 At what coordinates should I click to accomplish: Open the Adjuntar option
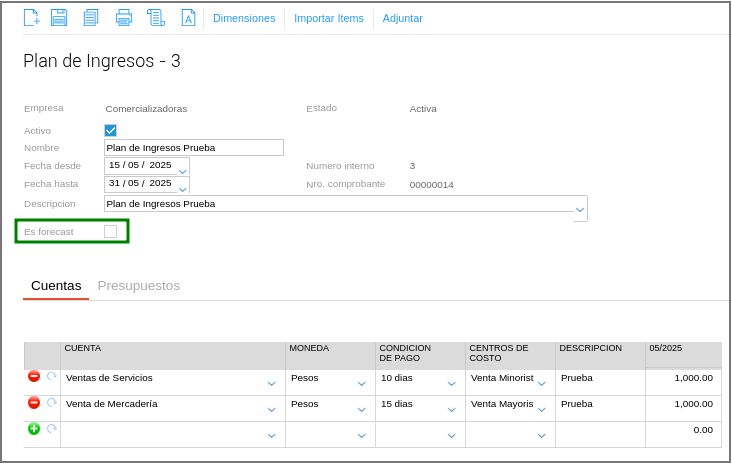(403, 18)
